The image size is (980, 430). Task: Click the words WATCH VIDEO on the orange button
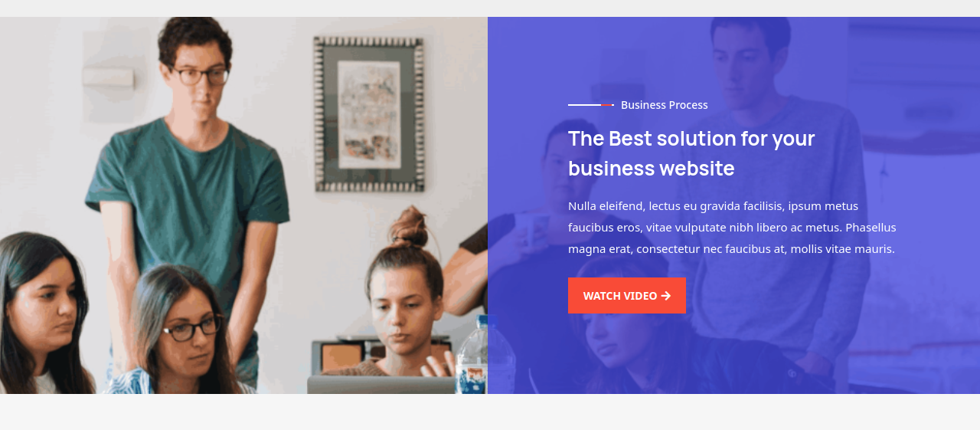tap(620, 296)
